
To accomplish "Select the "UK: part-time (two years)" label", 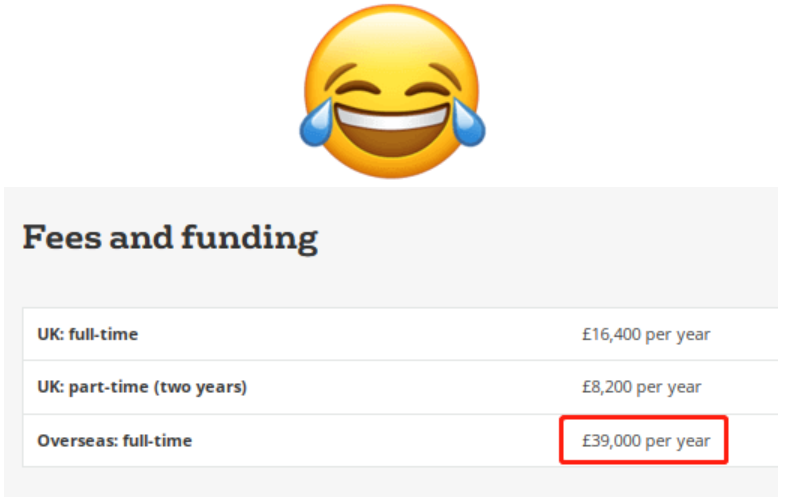I will point(141,387).
